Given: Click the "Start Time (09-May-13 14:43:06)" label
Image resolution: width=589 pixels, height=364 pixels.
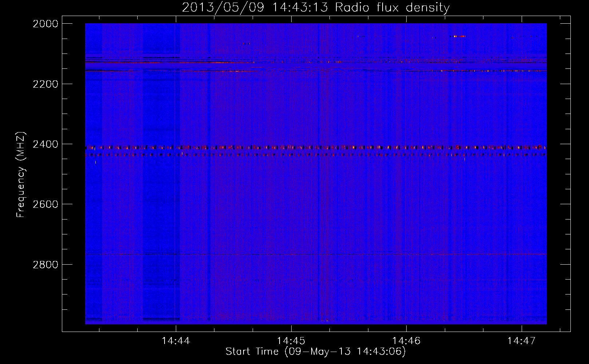Looking at the screenshot, I should click(x=316, y=351).
